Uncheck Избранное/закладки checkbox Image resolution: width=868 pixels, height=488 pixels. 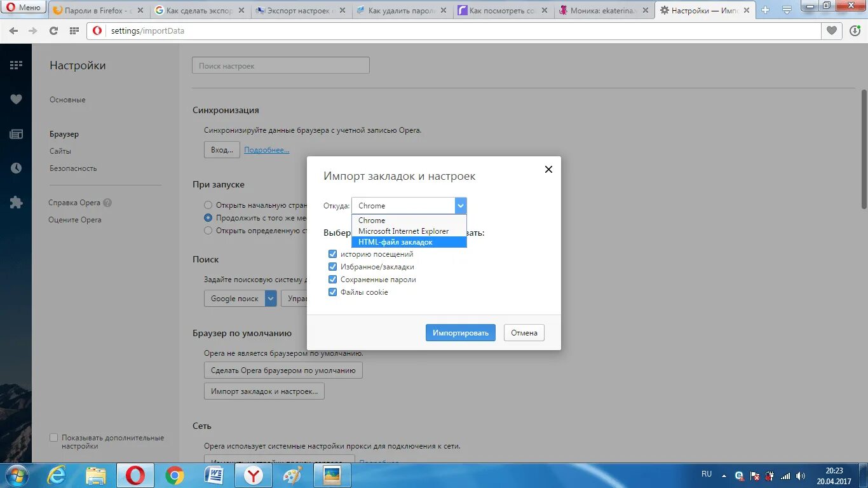[332, 267]
